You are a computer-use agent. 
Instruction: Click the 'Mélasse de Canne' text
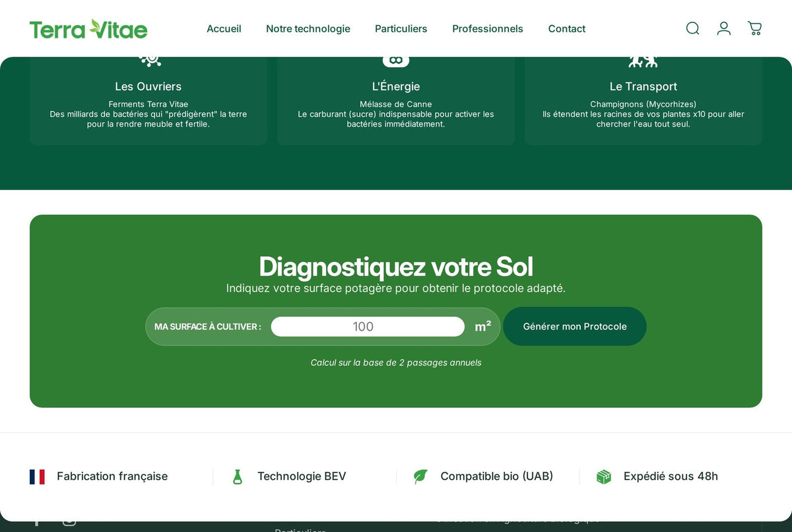tap(396, 104)
